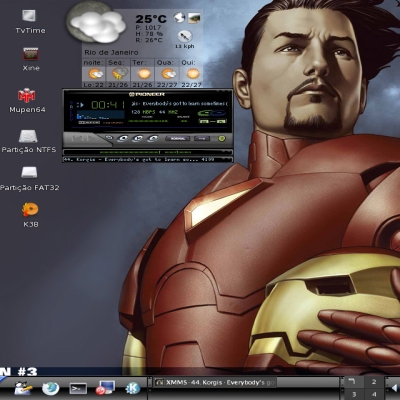This screenshot has height=400, width=400.
Task: Toggle the EQ button in XMMS
Action: (204, 121)
